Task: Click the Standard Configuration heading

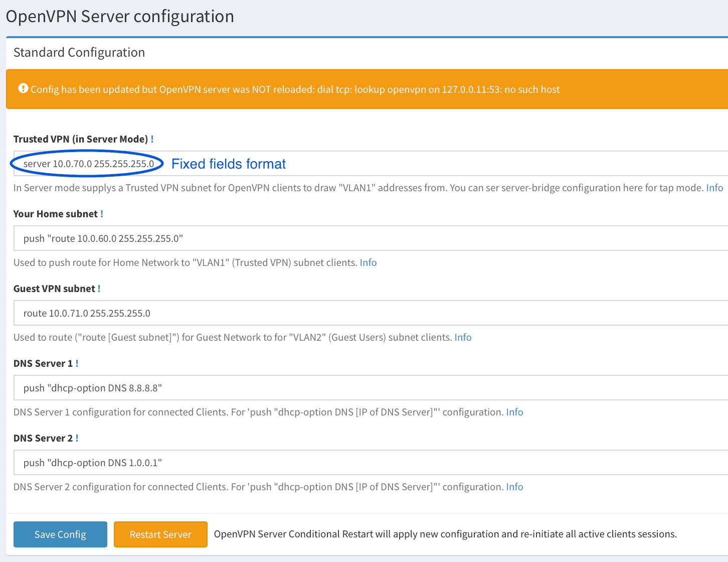Action: 79,52
